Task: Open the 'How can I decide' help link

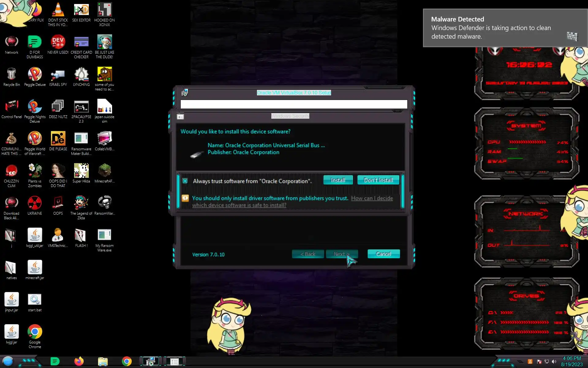Action: click(371, 198)
